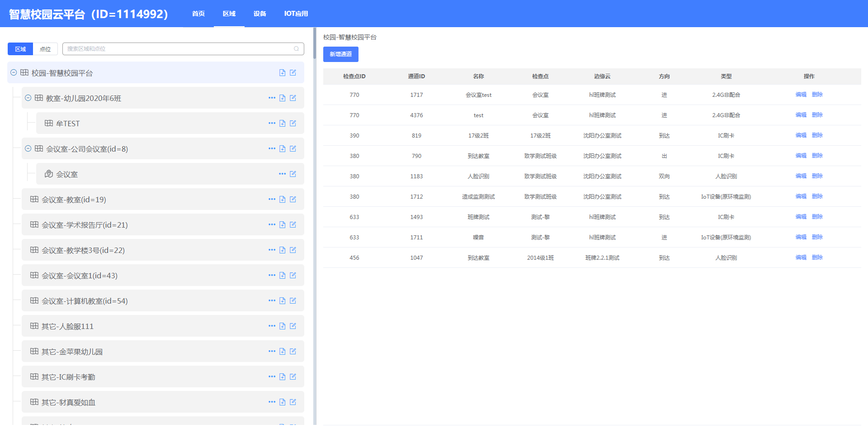Open the 设备 navigation tab
Viewport: 868px width, 443px height.
coord(259,14)
